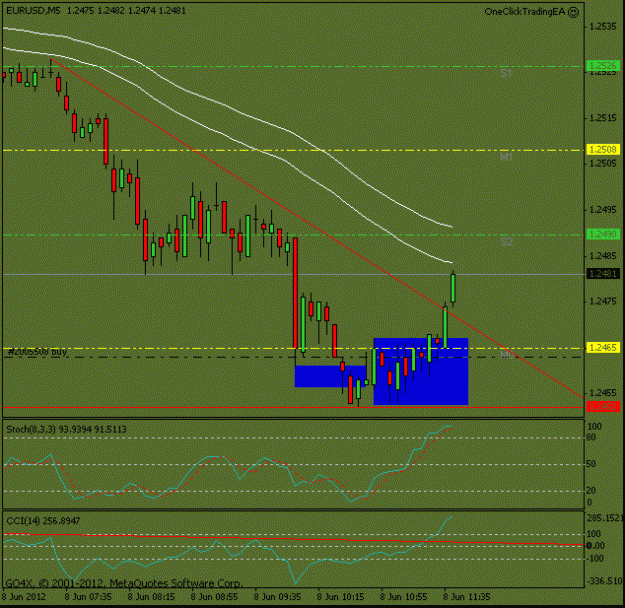Click the OneClickTradingEA smiley face icon
625x608 pixels.
573,12
